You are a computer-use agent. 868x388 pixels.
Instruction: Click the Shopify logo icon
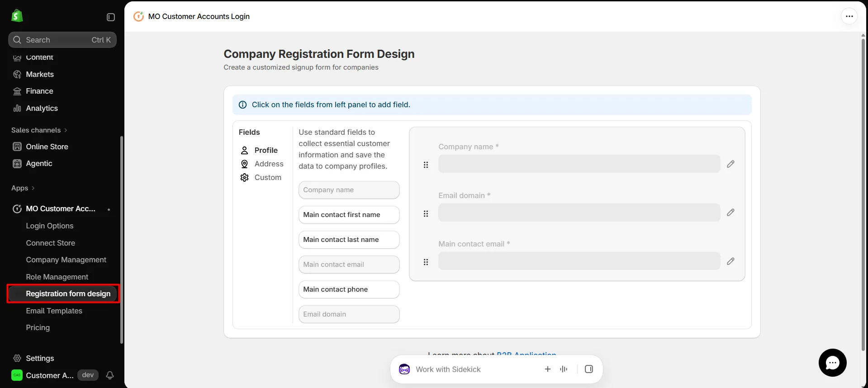coord(17,16)
